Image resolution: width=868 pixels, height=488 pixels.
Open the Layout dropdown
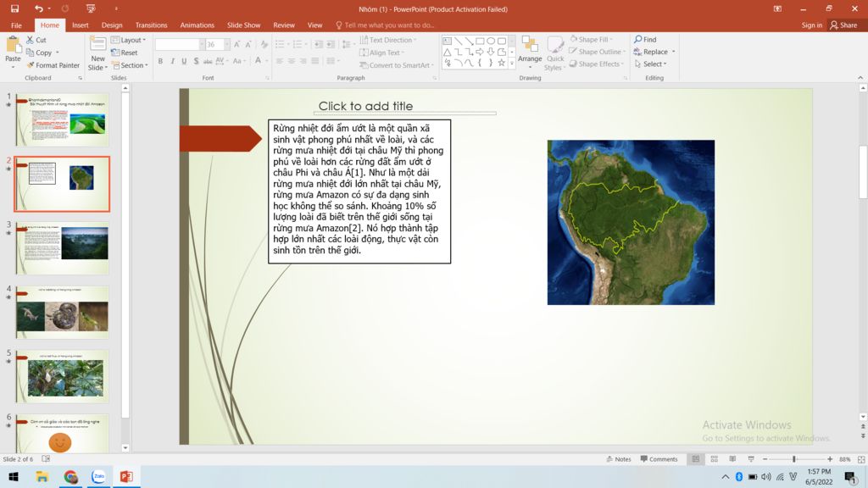130,40
